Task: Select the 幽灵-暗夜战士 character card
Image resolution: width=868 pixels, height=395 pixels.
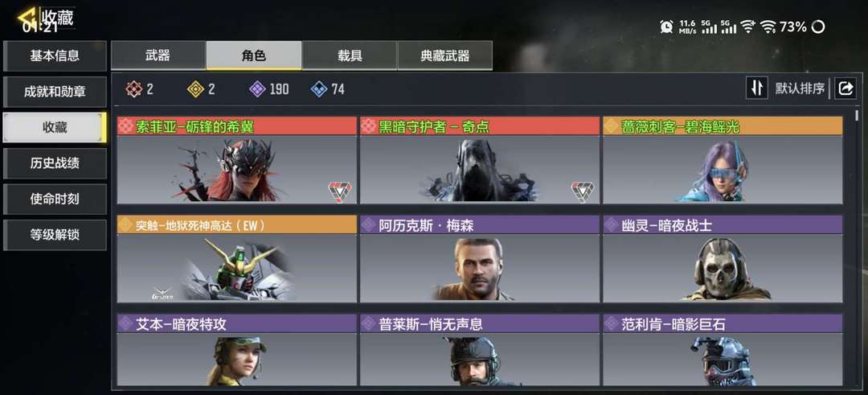Action: (723, 259)
